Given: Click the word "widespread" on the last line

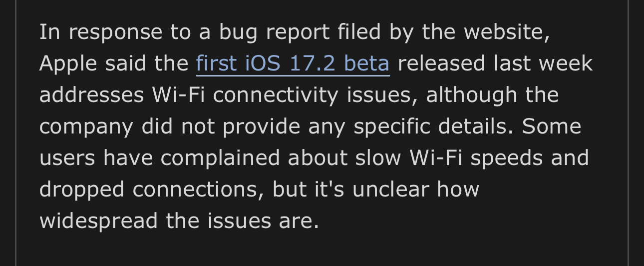Looking at the screenshot, I should 99,221.
